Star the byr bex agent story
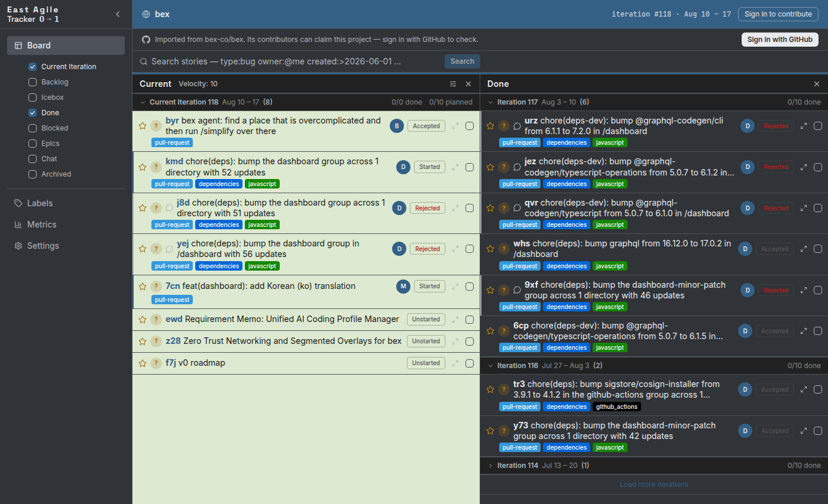Image resolution: width=828 pixels, height=504 pixels. [x=143, y=126]
